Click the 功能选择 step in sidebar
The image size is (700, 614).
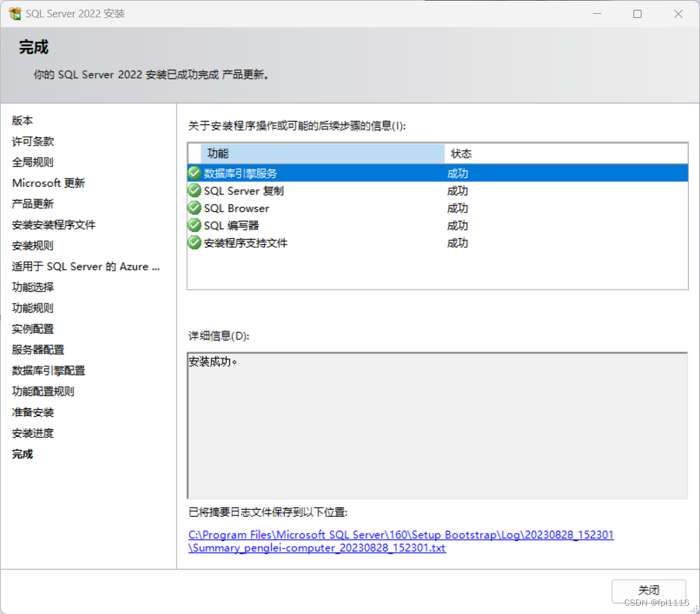coord(33,287)
